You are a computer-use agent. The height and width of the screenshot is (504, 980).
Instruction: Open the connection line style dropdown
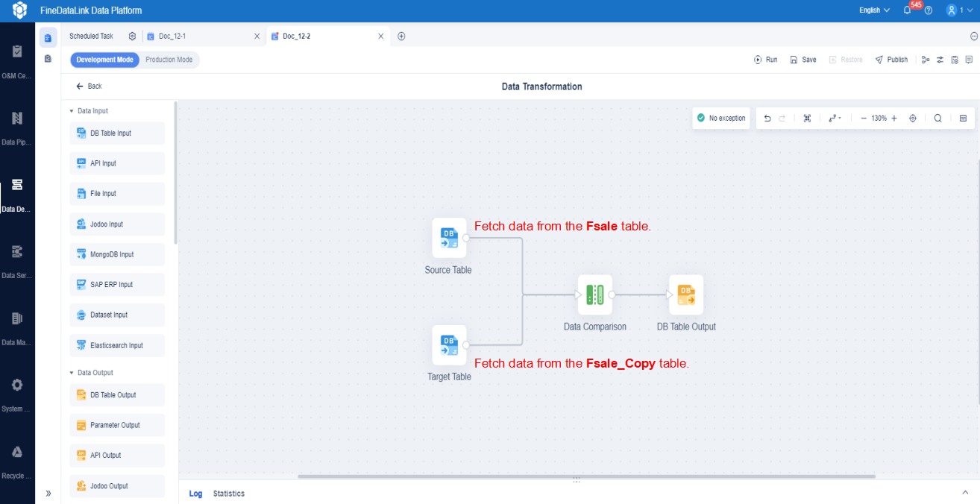point(835,118)
